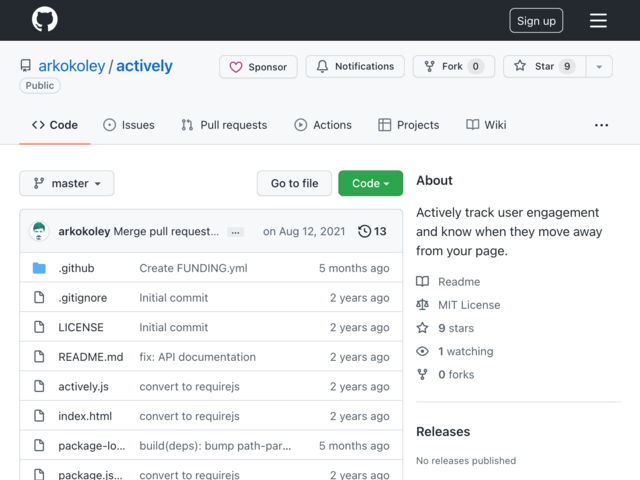This screenshot has height=480, width=640.
Task: Click the fork count badge 0
Action: click(476, 67)
